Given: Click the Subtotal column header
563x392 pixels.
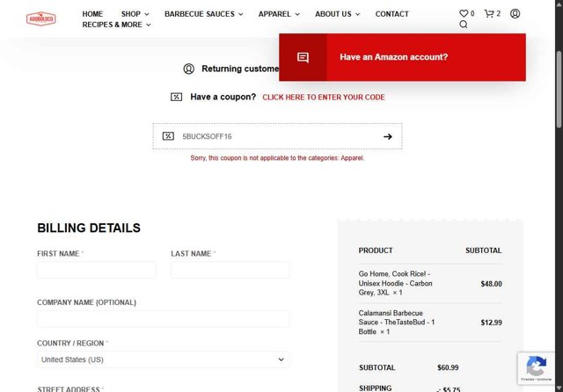Looking at the screenshot, I should click(484, 250).
